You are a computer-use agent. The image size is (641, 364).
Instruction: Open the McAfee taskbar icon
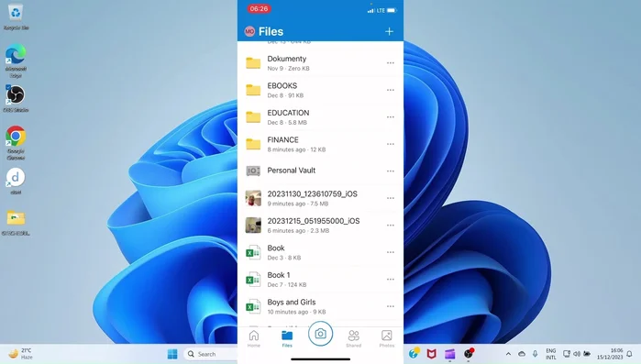(431, 354)
